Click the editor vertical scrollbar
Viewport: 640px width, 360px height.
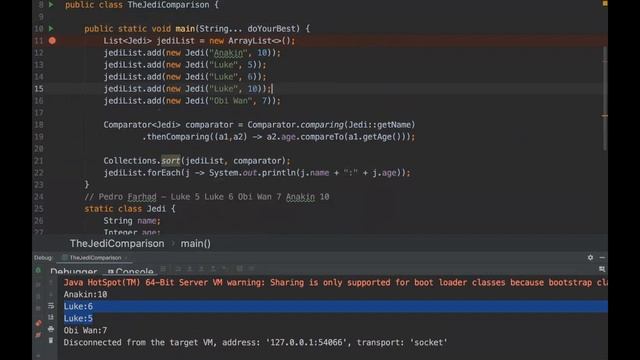(605, 98)
